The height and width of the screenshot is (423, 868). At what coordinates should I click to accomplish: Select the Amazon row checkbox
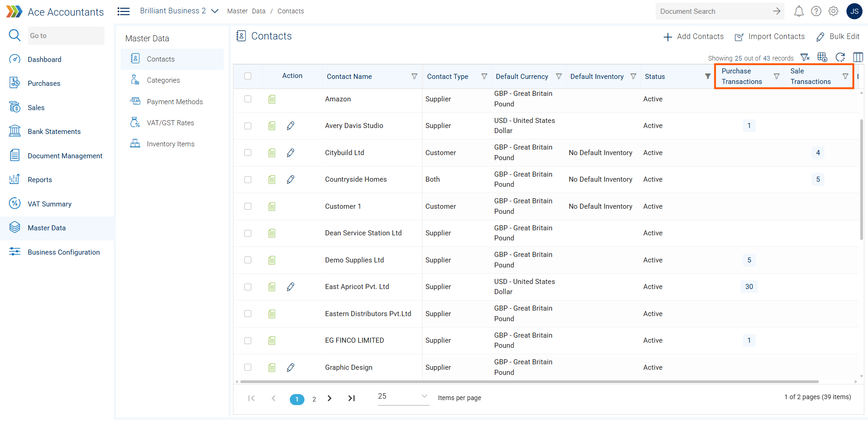point(248,99)
